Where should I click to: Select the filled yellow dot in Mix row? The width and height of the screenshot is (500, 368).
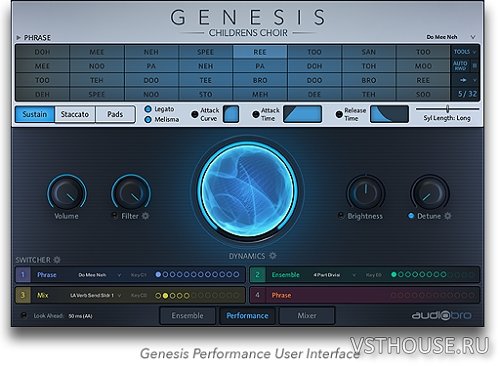pos(165,296)
